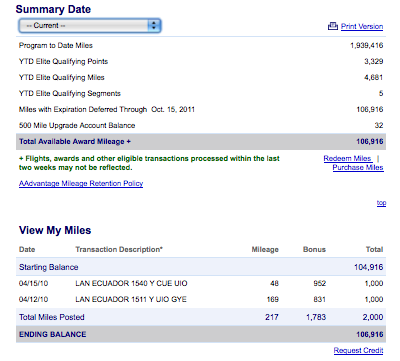Screen dimensions: 400x361
Task: Follow the Redeem Miles link
Action: click(347, 159)
